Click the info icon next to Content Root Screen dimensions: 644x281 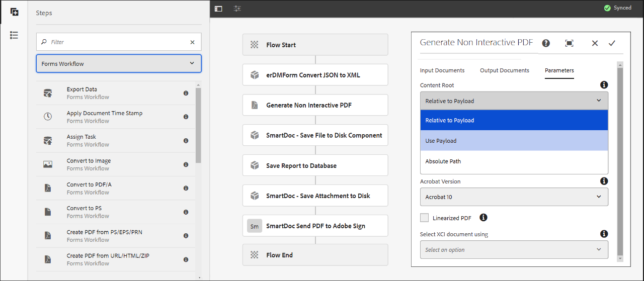pos(604,85)
